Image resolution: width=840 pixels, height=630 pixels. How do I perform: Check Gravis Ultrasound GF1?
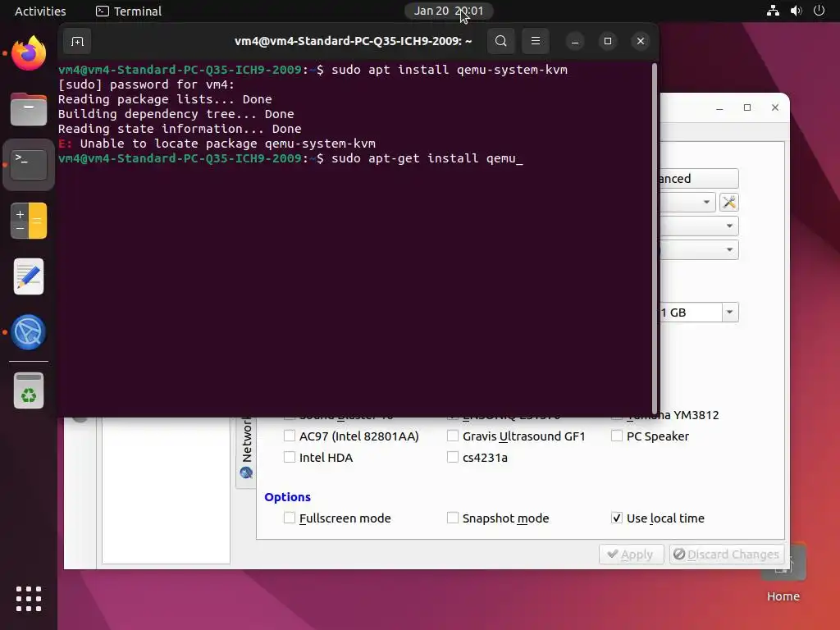pos(453,436)
